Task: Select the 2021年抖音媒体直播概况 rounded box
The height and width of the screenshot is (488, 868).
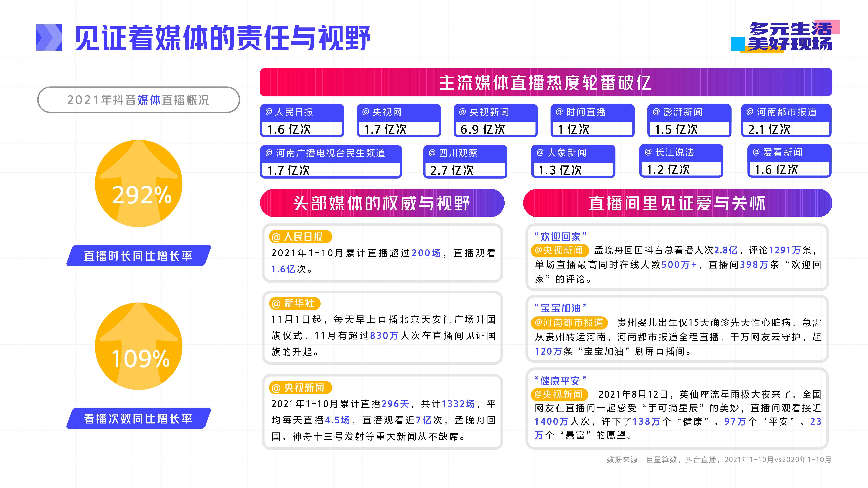Action: coord(139,100)
